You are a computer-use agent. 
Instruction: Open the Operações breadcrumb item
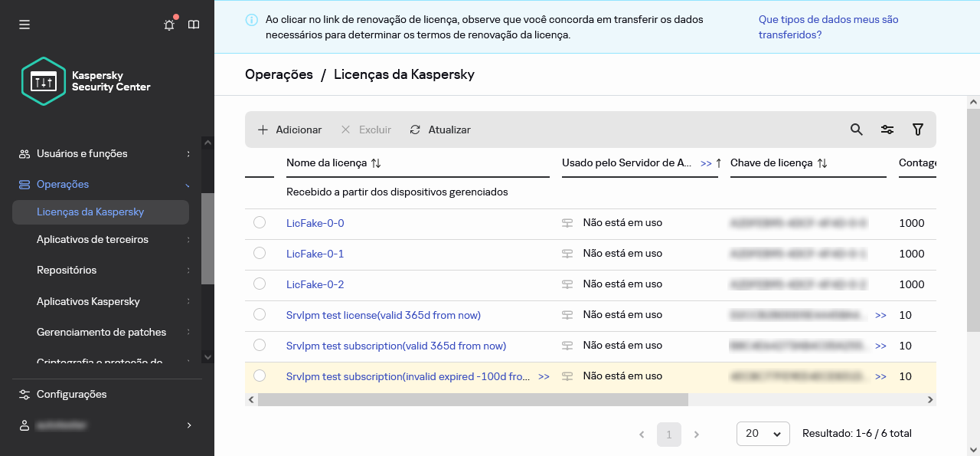pyautogui.click(x=278, y=74)
